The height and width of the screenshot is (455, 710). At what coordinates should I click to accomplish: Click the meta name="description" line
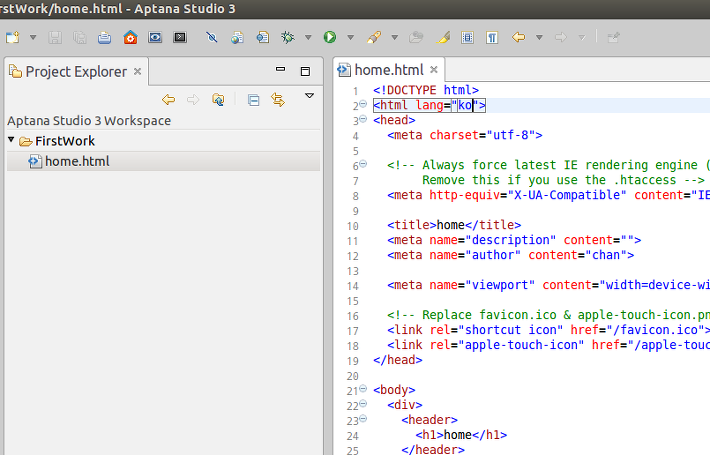(x=514, y=240)
